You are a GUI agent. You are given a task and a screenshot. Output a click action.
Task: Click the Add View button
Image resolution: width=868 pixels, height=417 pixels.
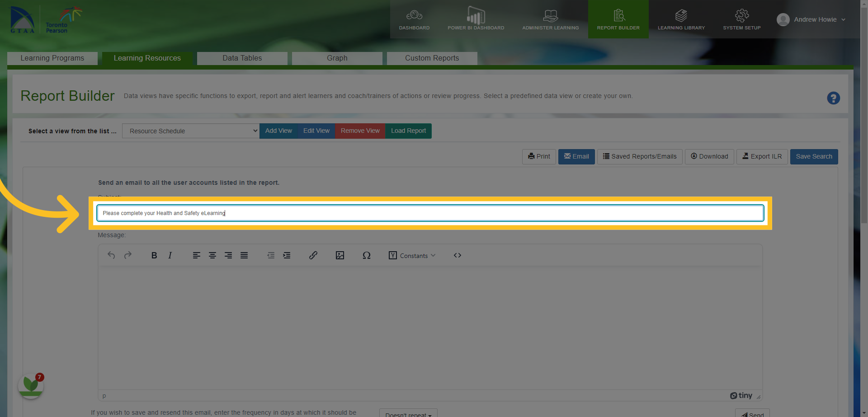[278, 131]
